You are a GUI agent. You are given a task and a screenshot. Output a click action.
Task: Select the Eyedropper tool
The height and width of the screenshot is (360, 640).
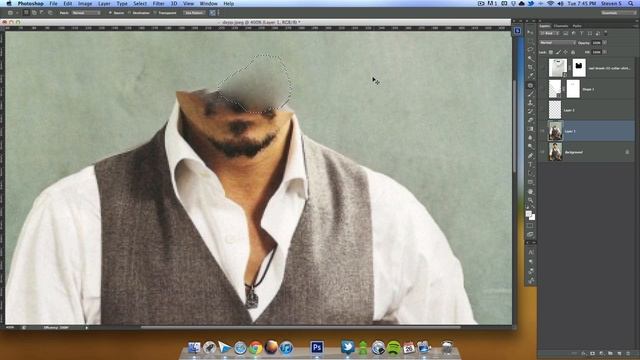tap(530, 76)
